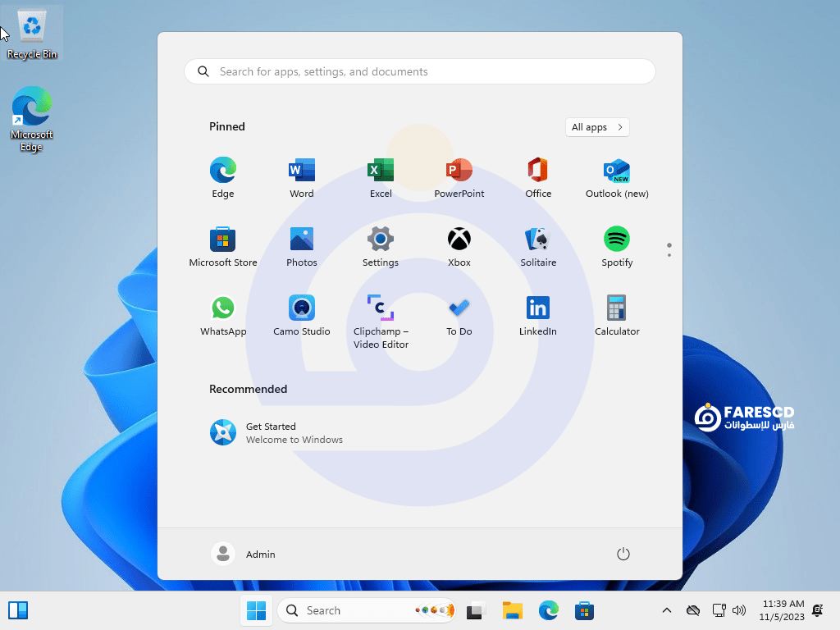This screenshot has height=630, width=840.
Task: Click the Start menu search box
Action: point(419,71)
